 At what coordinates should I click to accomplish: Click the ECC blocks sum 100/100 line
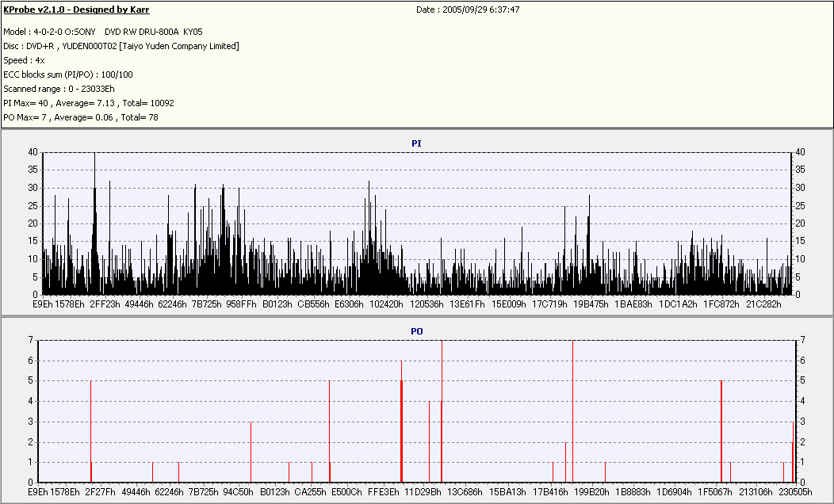click(68, 74)
